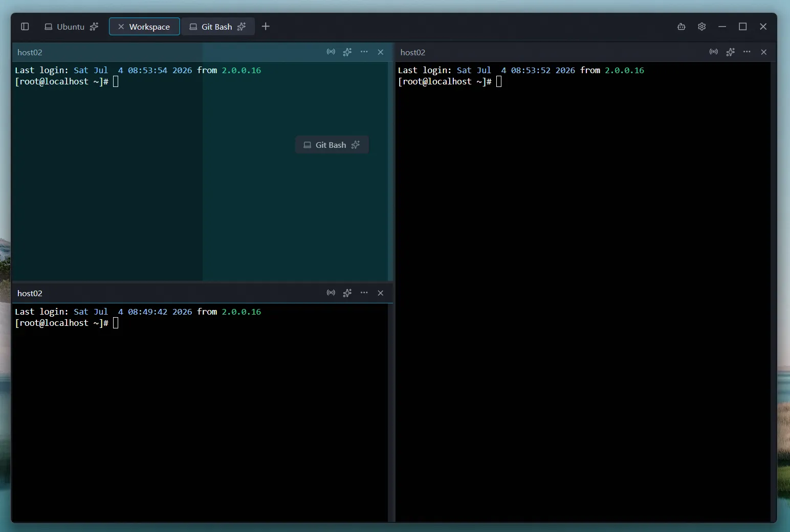
Task: Open more options in right host02 pane
Action: pos(747,52)
